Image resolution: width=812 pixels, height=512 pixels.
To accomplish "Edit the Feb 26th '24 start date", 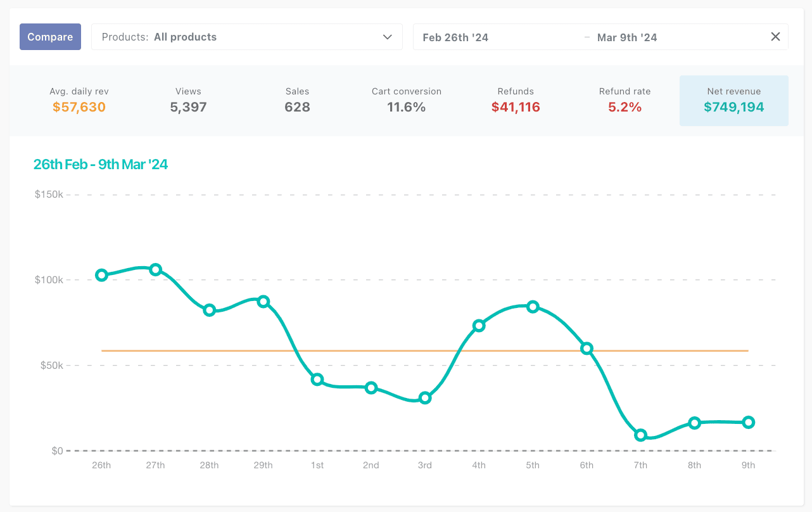I will [455, 37].
